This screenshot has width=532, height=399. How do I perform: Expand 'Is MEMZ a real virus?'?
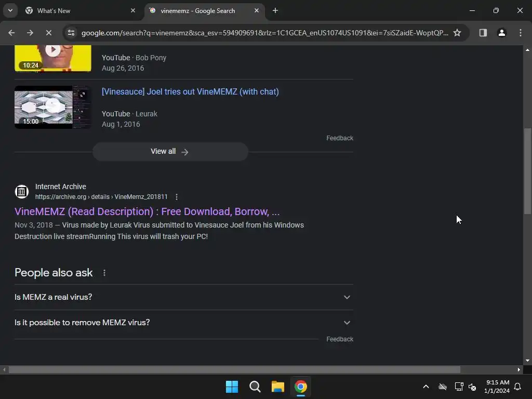(x=183, y=297)
